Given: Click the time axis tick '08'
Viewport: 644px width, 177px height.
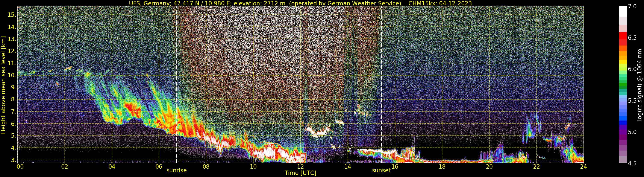Looking at the screenshot, I should (x=206, y=167).
